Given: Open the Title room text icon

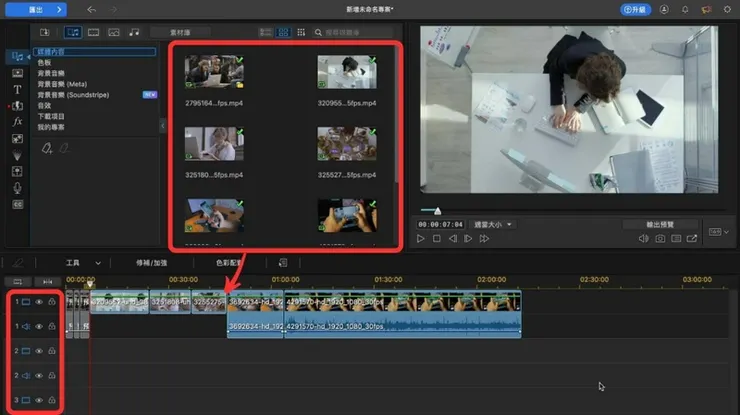Looking at the screenshot, I should tap(17, 89).
